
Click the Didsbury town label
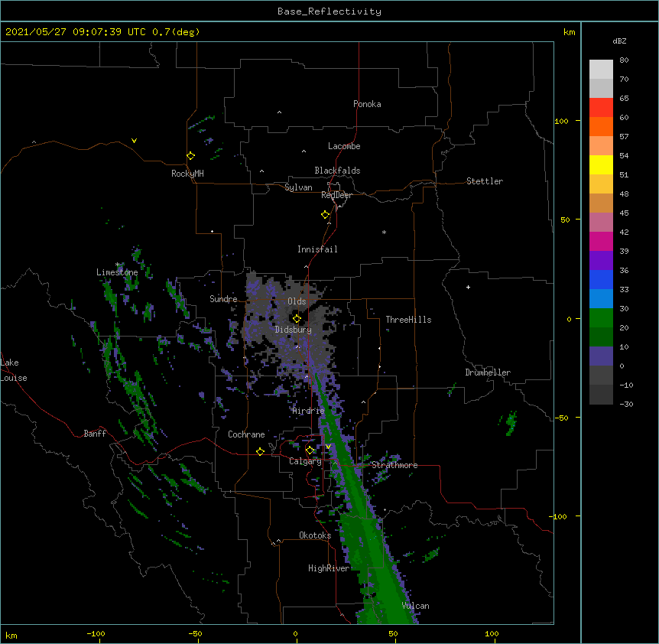click(x=294, y=330)
